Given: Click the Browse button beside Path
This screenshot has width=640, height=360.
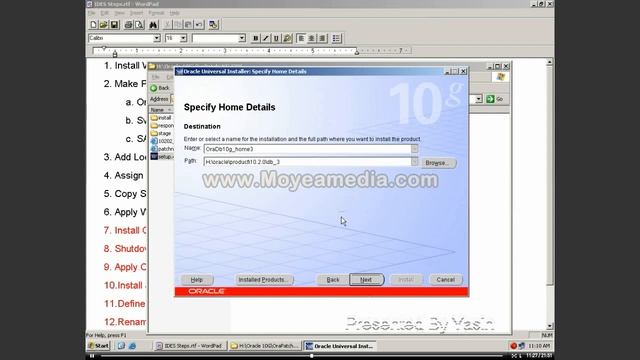Looking at the screenshot, I should pyautogui.click(x=438, y=163).
